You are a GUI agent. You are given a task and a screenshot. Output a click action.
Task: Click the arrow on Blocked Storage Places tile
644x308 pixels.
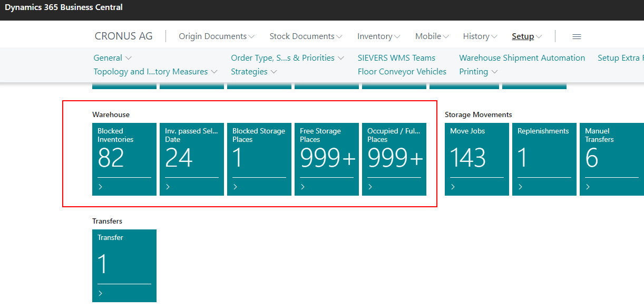(x=236, y=187)
